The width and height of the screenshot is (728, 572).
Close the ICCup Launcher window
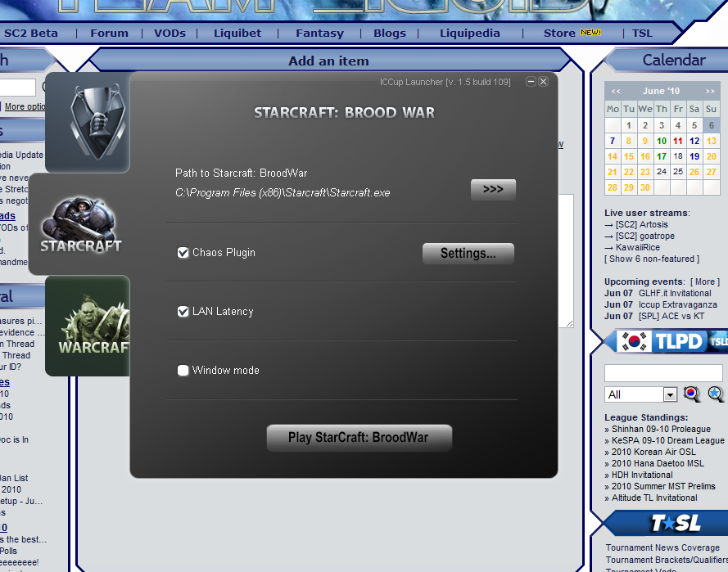543,82
